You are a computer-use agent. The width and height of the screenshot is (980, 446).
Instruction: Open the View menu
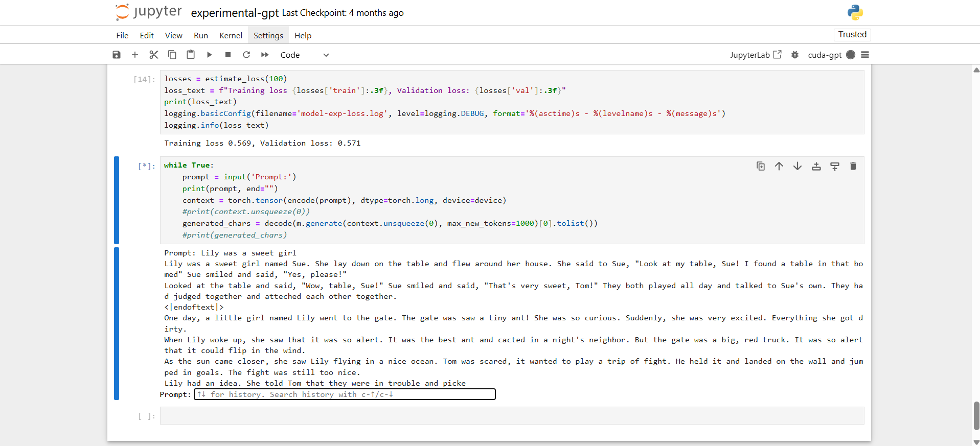[174, 35]
